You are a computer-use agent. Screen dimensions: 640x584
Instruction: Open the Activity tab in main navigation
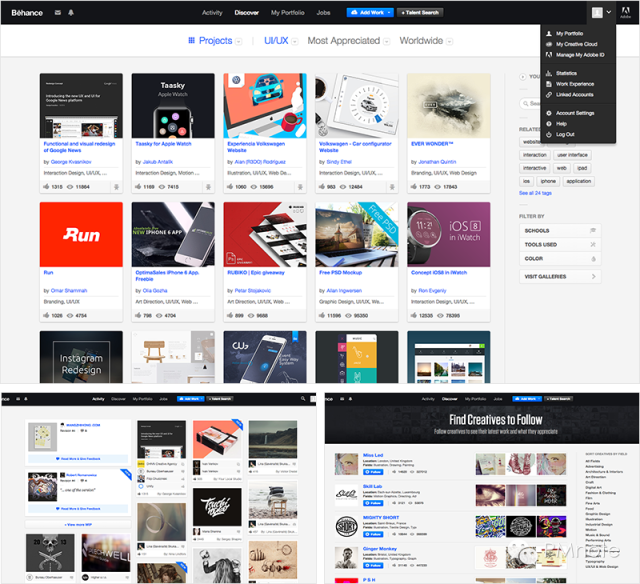[212, 13]
